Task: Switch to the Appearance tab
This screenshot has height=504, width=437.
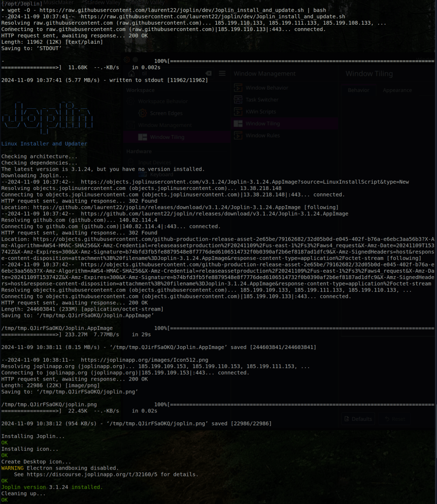Action: point(397,91)
